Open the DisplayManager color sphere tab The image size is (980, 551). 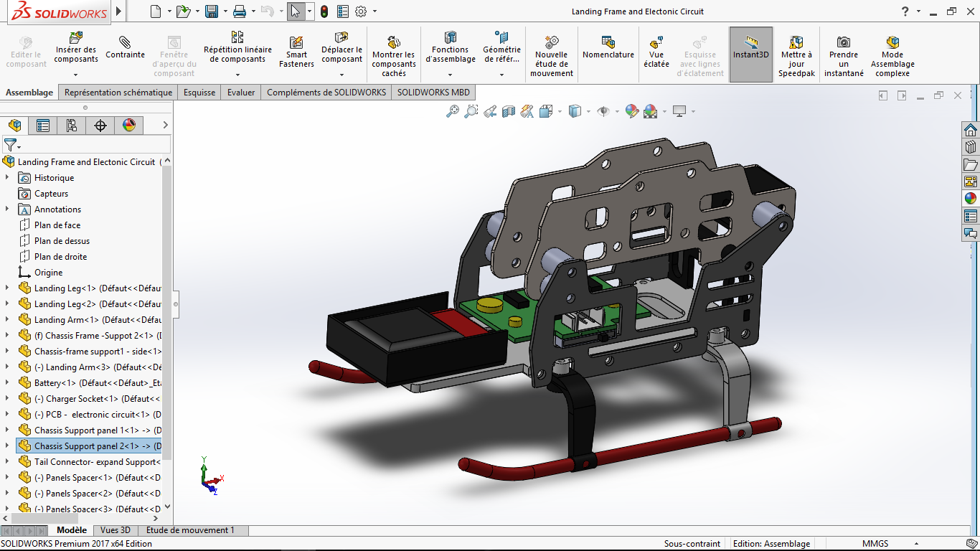[x=129, y=126]
